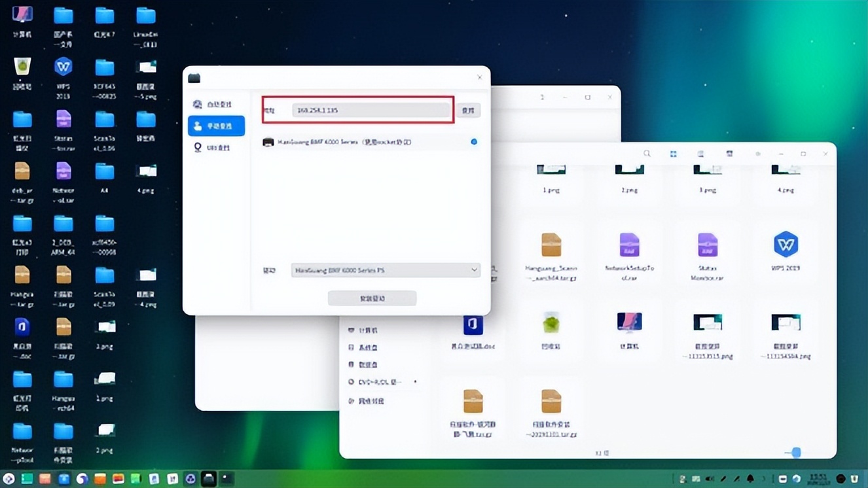868x488 pixels.
Task: Open search in the file manager toolbar
Action: pyautogui.click(x=647, y=153)
